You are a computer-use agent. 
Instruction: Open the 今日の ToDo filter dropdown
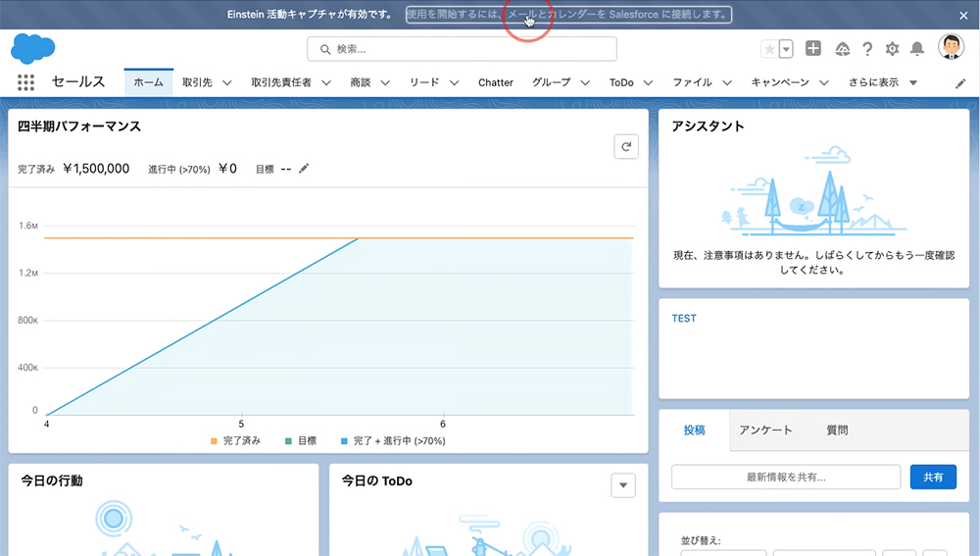[623, 485]
